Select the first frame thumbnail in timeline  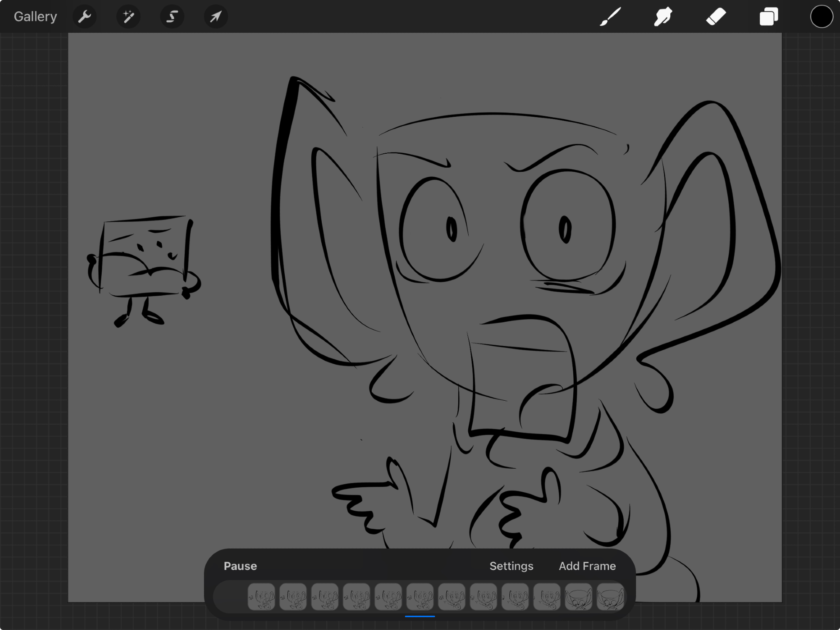[261, 597]
